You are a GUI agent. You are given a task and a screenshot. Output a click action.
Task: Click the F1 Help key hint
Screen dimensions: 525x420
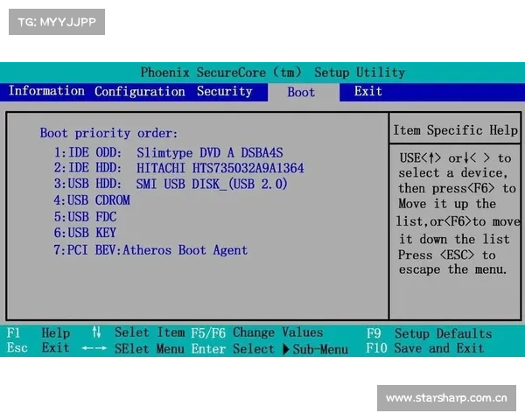[x=38, y=332]
